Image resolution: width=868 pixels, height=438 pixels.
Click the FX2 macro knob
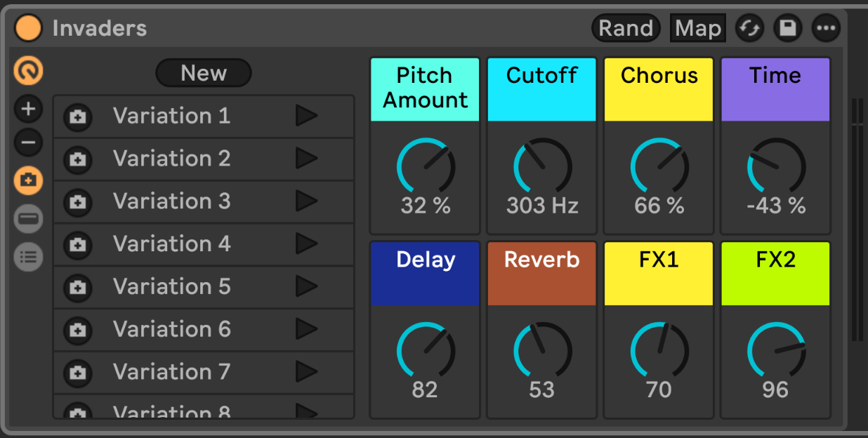point(775,351)
